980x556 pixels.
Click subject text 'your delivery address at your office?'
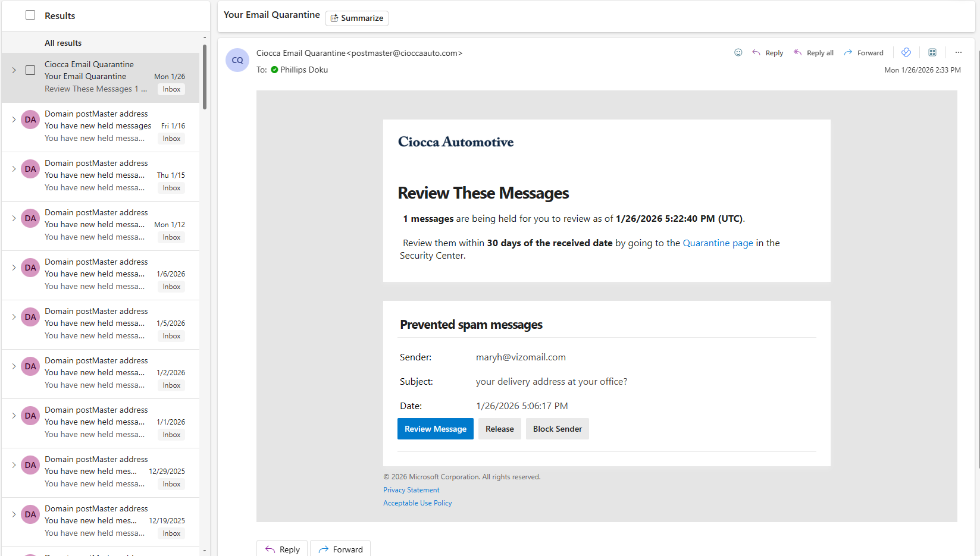551,381
